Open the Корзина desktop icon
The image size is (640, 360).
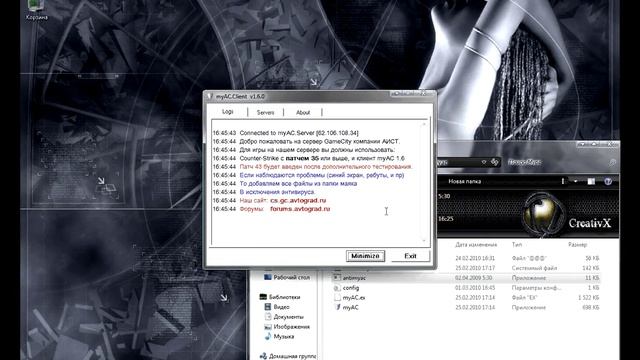tap(36, 10)
